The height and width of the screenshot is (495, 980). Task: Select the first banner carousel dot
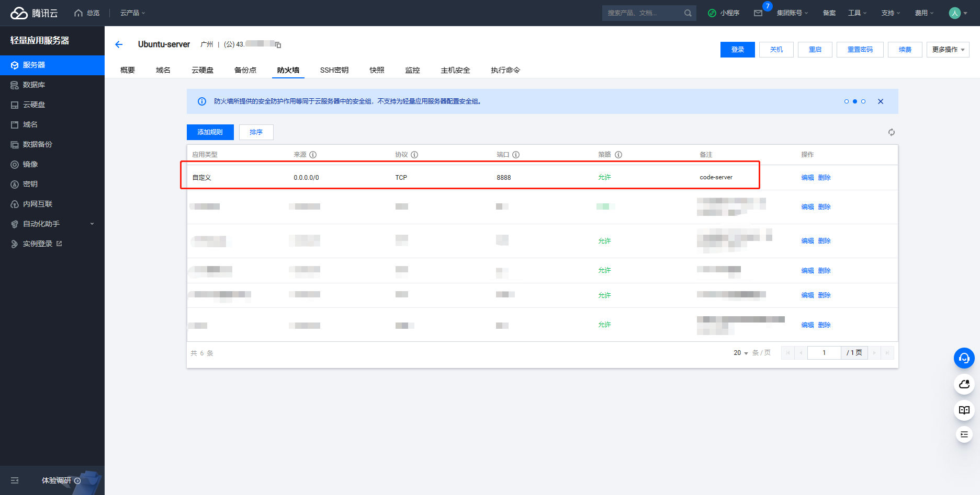pyautogui.click(x=847, y=101)
